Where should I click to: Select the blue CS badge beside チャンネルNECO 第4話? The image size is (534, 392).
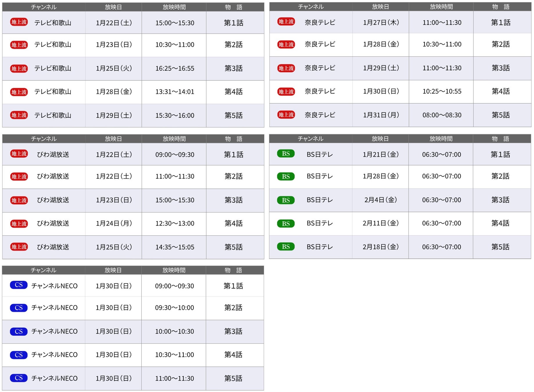tap(19, 355)
